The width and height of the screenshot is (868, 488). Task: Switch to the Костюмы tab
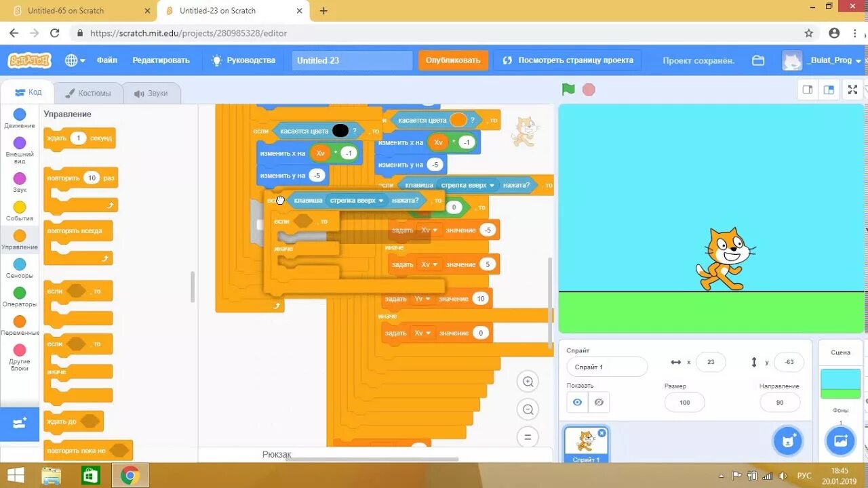tap(87, 93)
